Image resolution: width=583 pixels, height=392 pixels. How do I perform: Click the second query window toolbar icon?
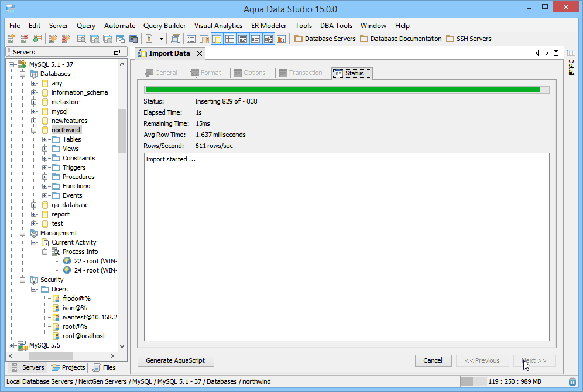tap(94, 38)
